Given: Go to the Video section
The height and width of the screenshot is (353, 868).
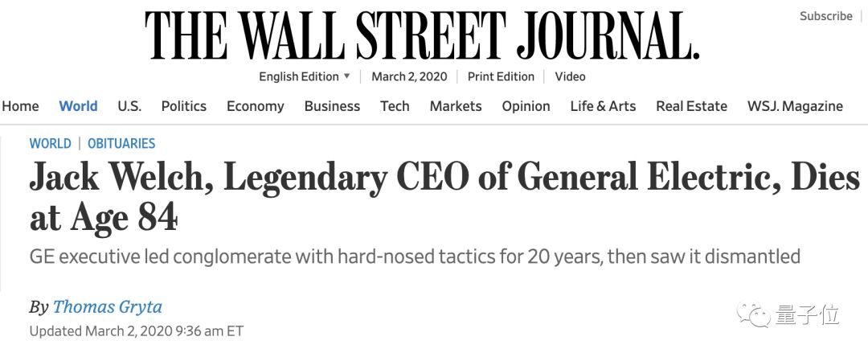Looking at the screenshot, I should pyautogui.click(x=570, y=76).
